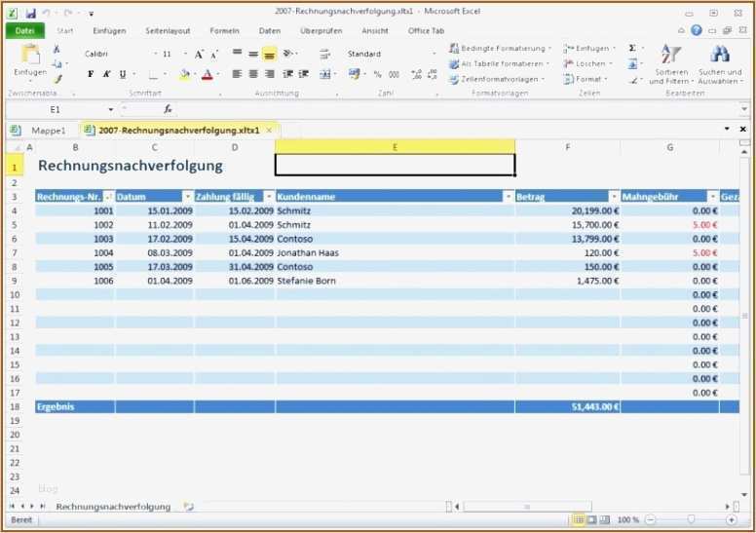Switch to page layout view icon
Image resolution: width=756 pixels, height=533 pixels.
592,520
